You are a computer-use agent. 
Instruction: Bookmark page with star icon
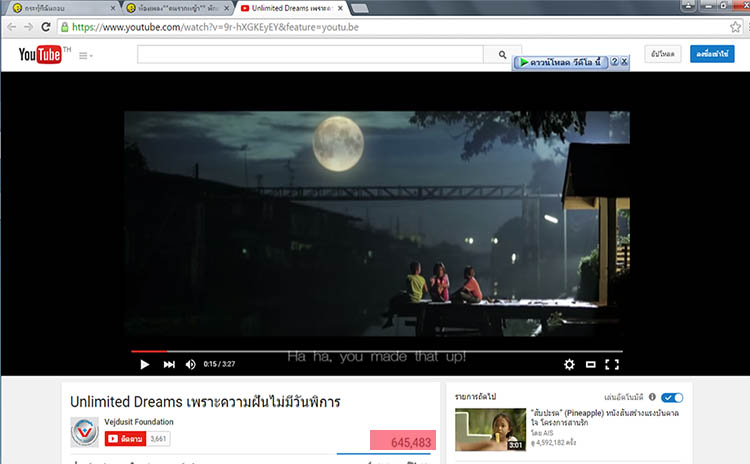(735, 27)
